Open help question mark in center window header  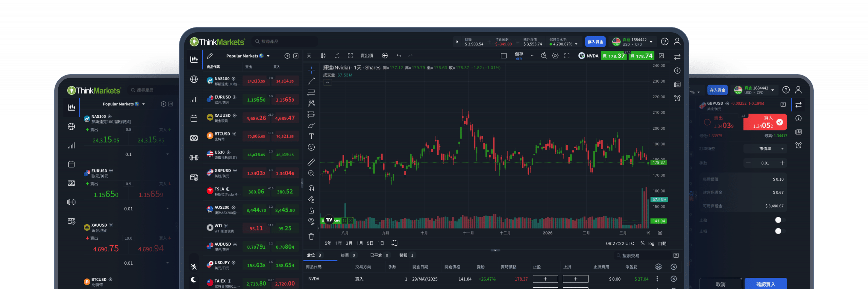click(665, 42)
